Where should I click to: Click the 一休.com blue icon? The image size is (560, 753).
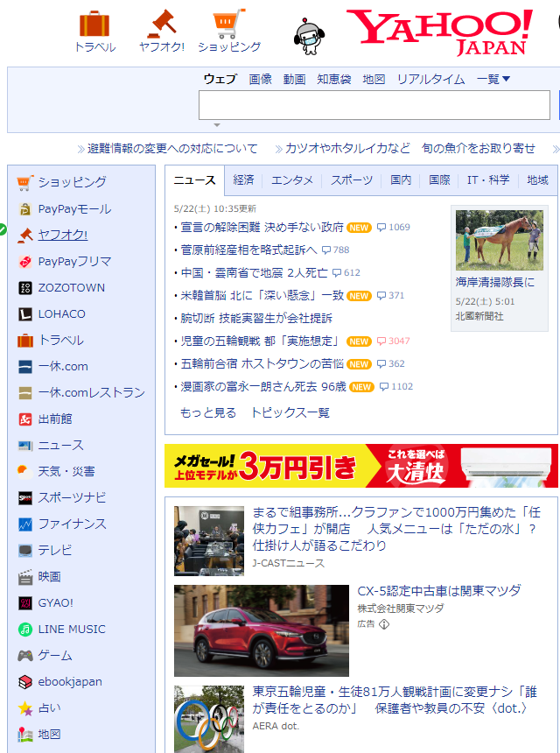pyautogui.click(x=25, y=366)
